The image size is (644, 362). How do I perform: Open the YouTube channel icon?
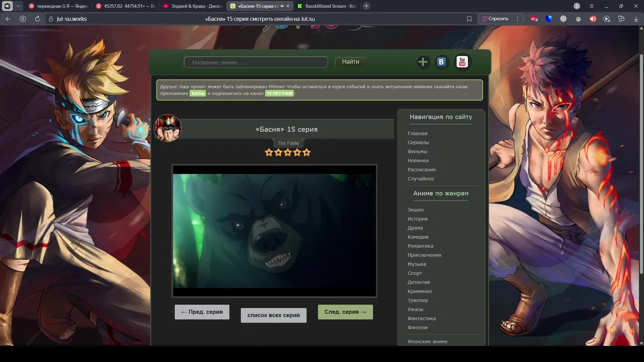click(462, 62)
